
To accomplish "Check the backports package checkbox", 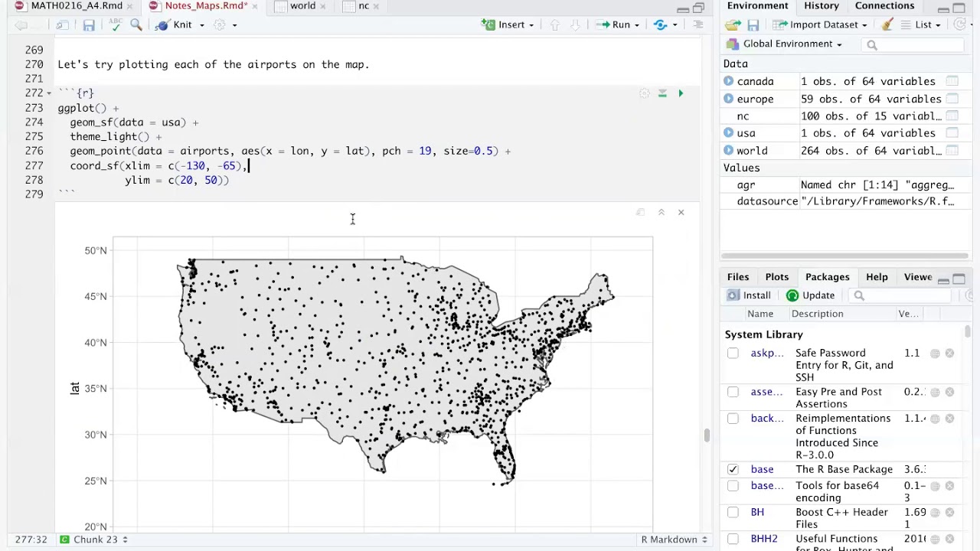I will point(733,419).
